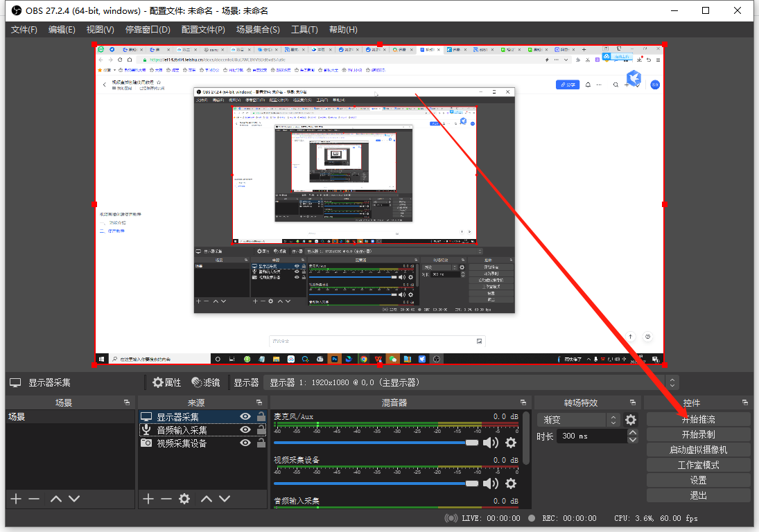Undock the 混音器 panel
Image resolution: width=759 pixels, height=532 pixels.
523,402
